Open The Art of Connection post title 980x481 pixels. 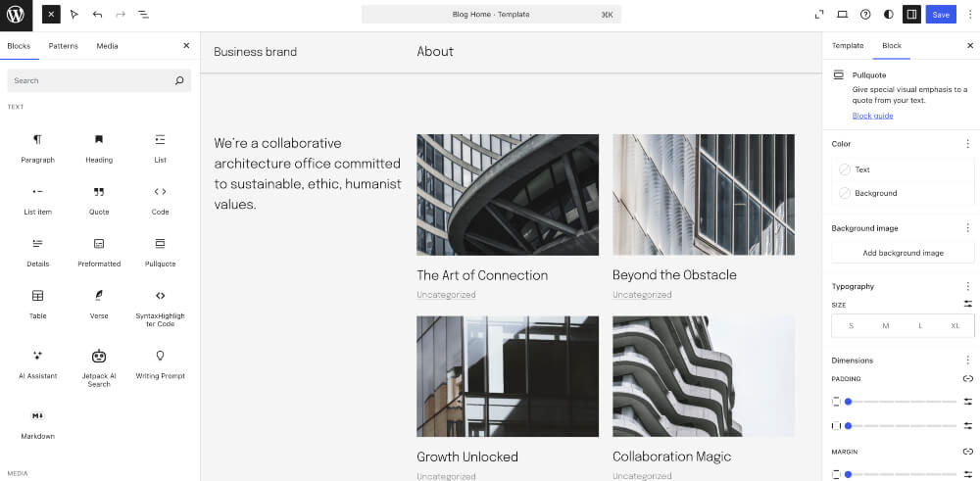coord(482,275)
